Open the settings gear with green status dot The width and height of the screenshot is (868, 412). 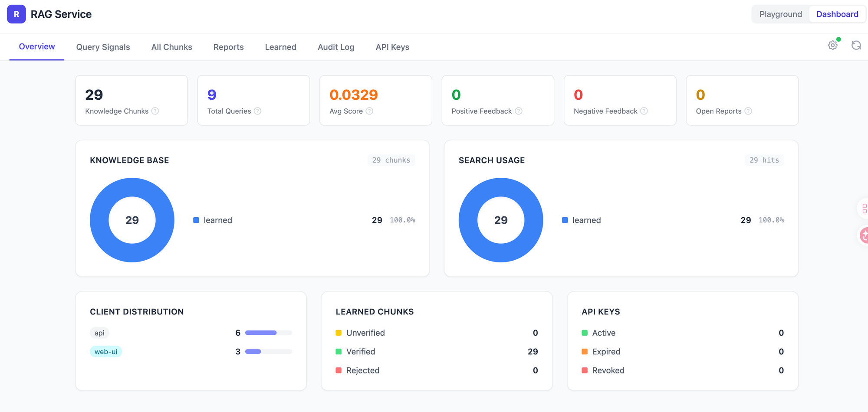(x=832, y=45)
